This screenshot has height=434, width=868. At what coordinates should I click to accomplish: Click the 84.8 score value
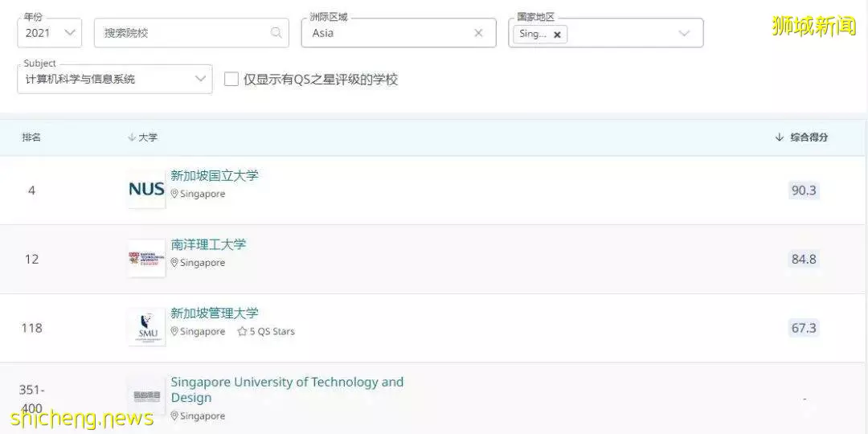(804, 259)
